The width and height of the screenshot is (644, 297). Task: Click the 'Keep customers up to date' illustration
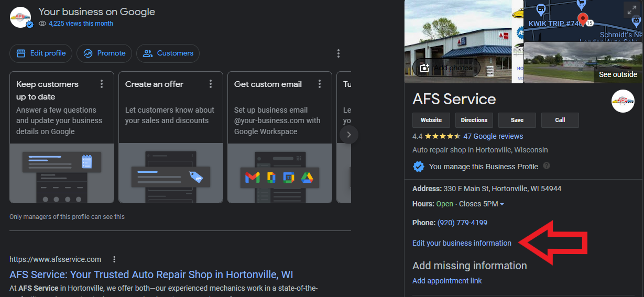coord(62,173)
